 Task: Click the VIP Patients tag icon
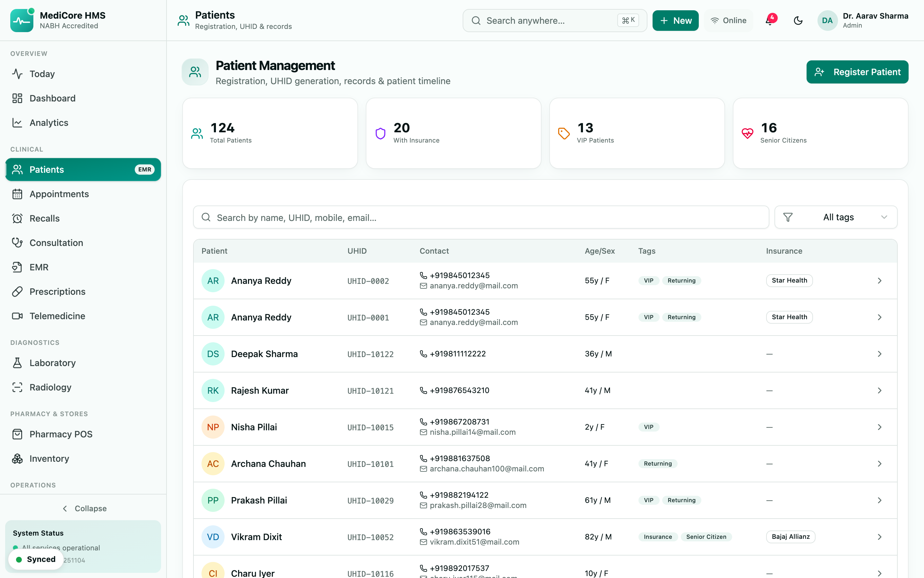coord(564,133)
